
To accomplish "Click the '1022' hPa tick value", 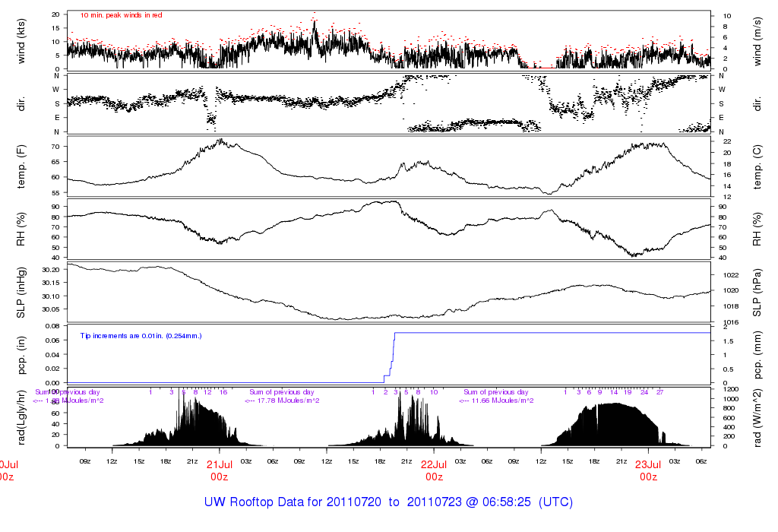I will tap(731, 275).
